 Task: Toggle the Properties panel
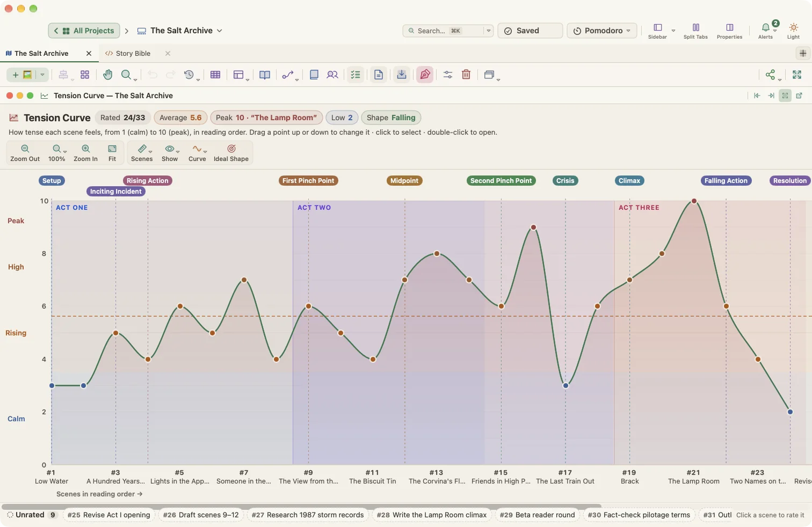pyautogui.click(x=729, y=31)
